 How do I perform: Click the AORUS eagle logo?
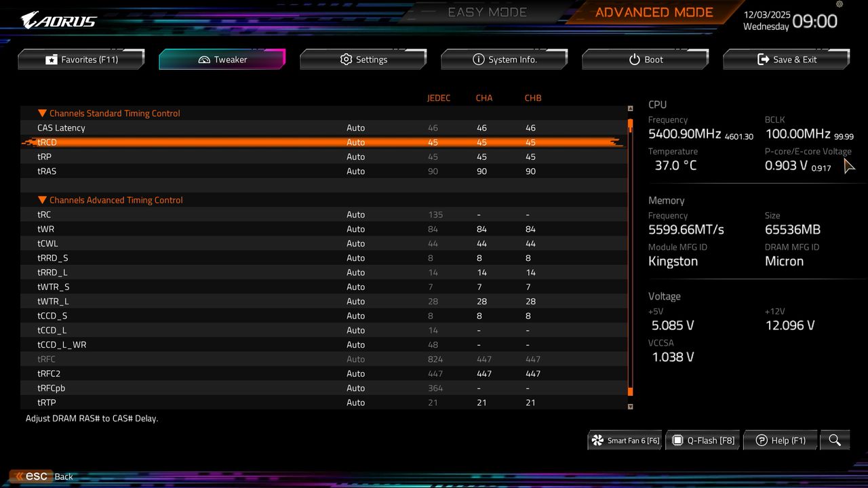coord(59,20)
